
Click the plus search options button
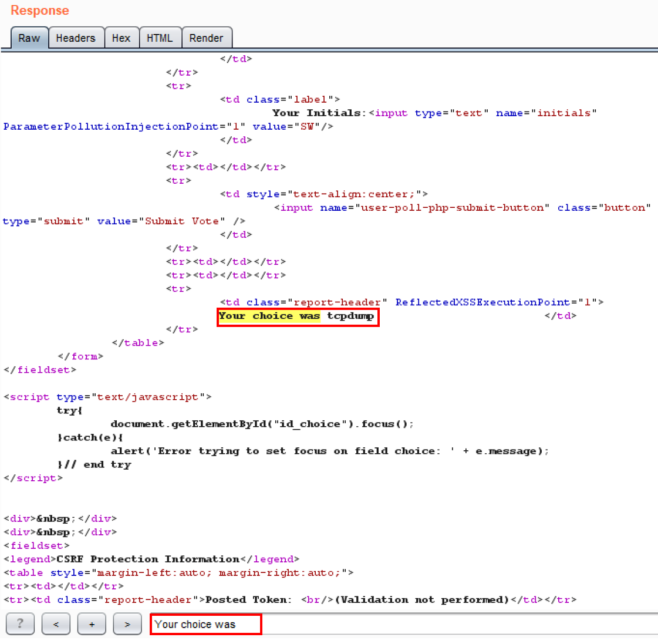[x=92, y=624]
